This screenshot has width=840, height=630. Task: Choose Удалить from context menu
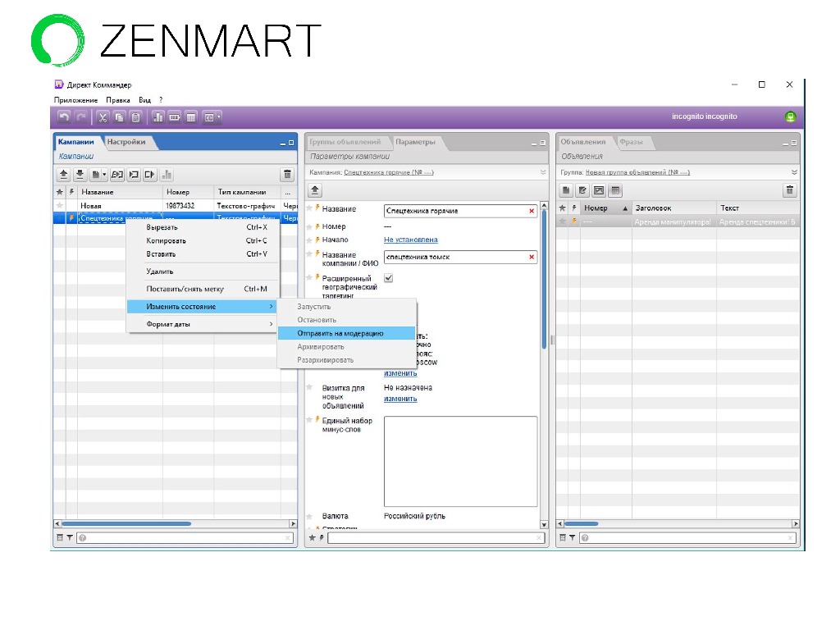(160, 272)
